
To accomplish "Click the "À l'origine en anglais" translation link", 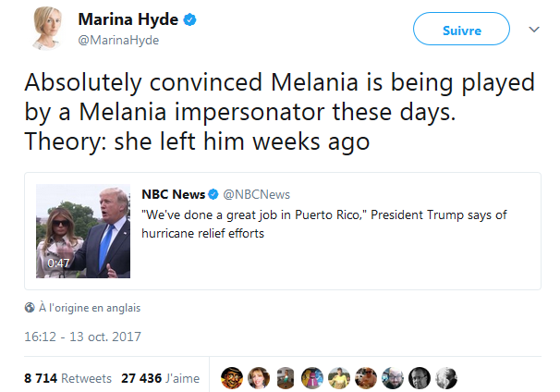I will point(90,308).
